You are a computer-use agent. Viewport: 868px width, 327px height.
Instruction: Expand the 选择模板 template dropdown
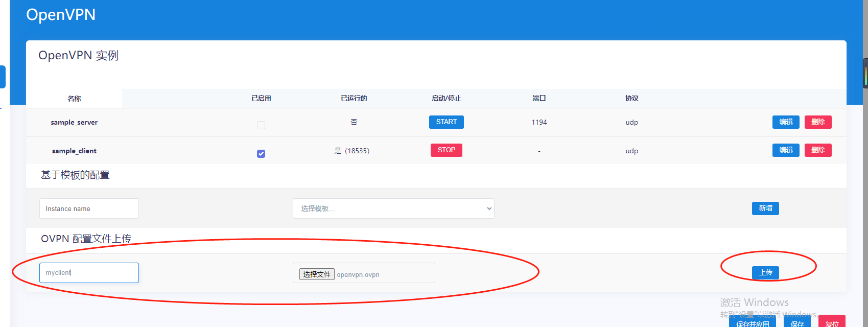(x=393, y=208)
